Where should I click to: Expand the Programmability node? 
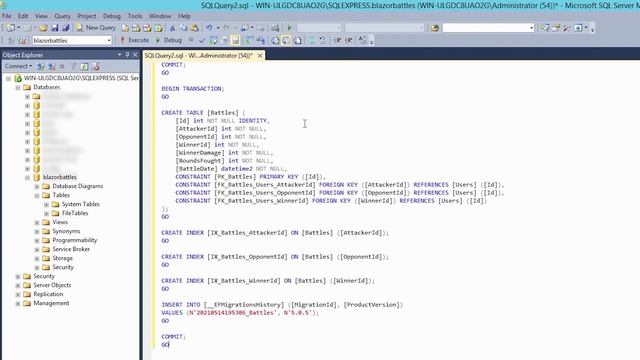(x=37, y=240)
